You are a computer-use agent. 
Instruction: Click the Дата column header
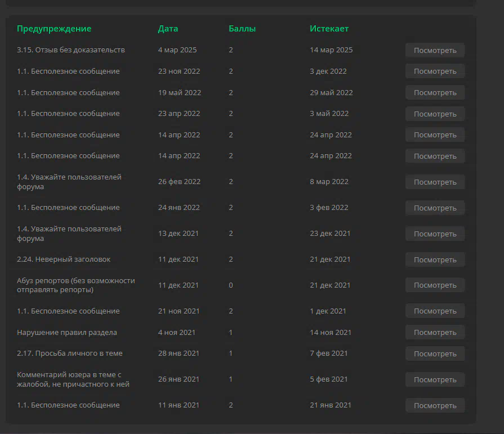pos(168,29)
